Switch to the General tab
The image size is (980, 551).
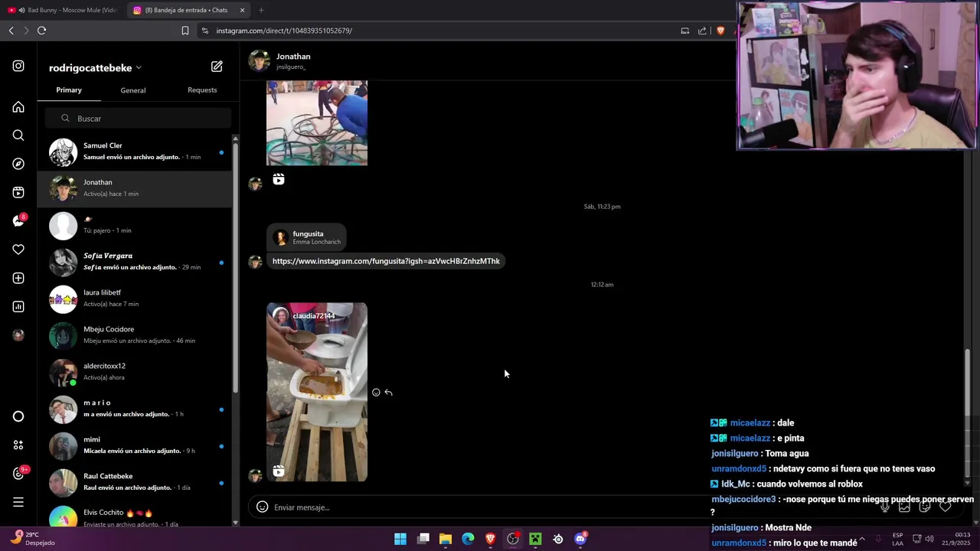point(133,90)
